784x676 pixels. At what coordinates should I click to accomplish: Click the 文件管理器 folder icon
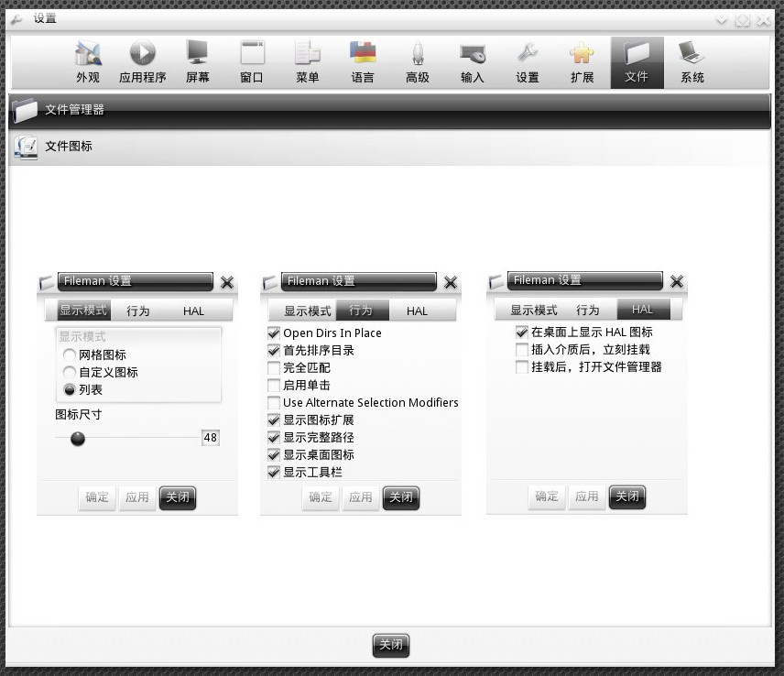click(x=25, y=110)
